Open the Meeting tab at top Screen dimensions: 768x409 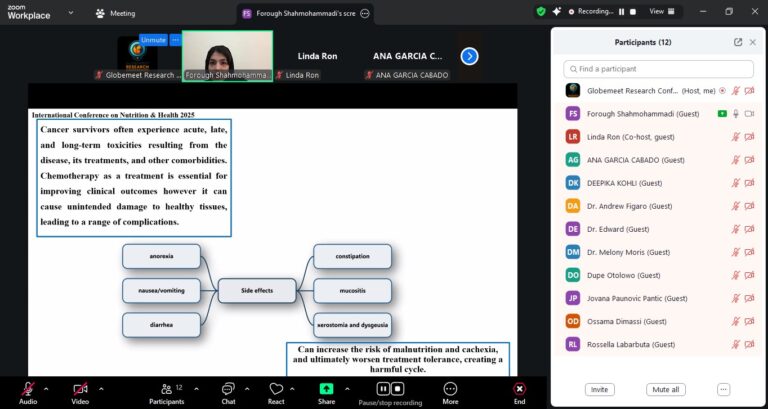(x=115, y=13)
